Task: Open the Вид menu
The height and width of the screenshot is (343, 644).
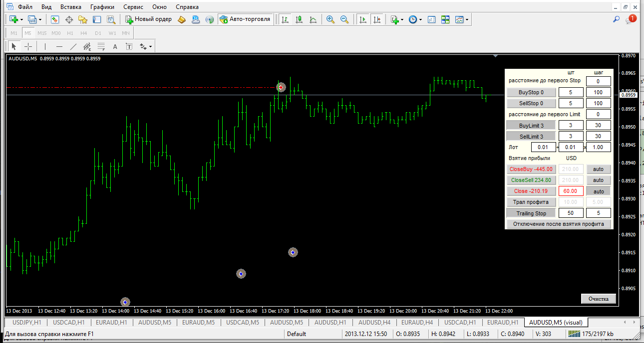Action: 46,7
